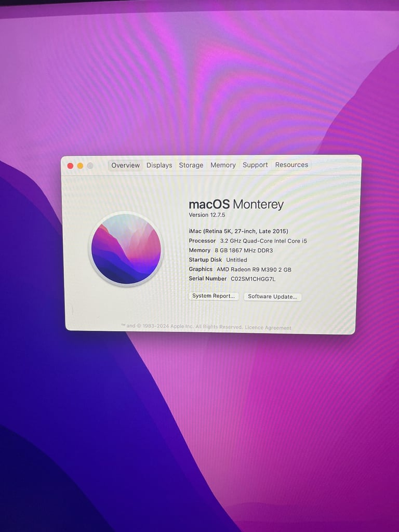Open the Licence Agreement link

[268, 328]
